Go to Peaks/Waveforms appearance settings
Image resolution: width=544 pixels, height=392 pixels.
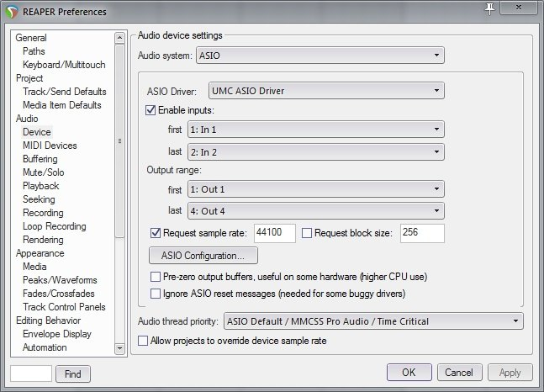point(60,280)
